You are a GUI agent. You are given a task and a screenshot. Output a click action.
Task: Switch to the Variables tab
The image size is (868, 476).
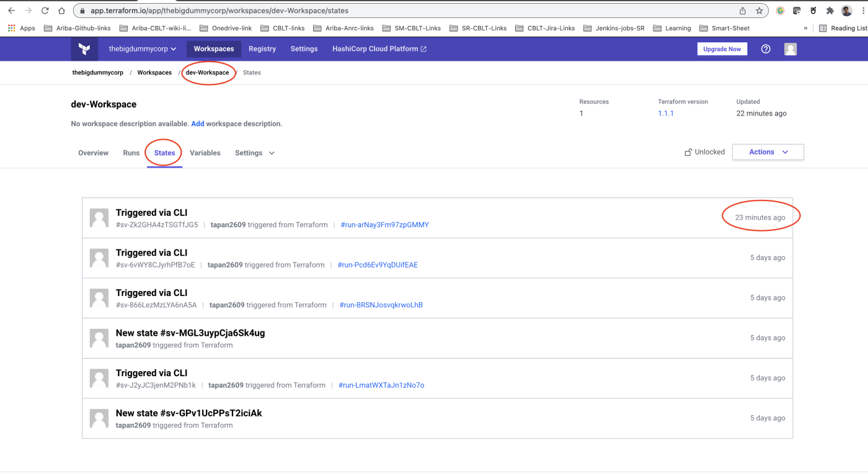205,153
